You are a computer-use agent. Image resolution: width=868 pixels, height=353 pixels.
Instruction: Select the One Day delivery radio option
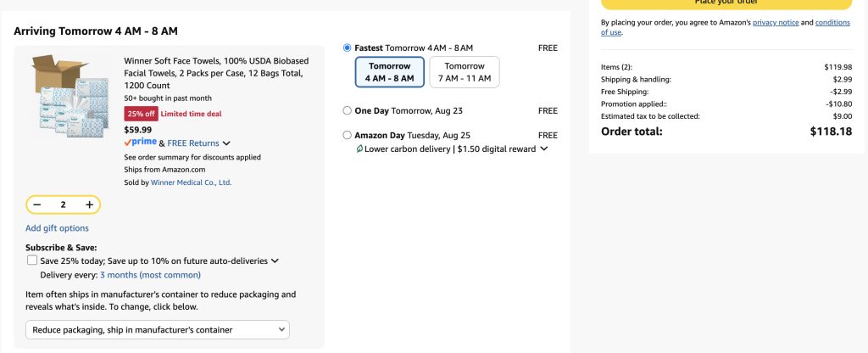pos(347,111)
